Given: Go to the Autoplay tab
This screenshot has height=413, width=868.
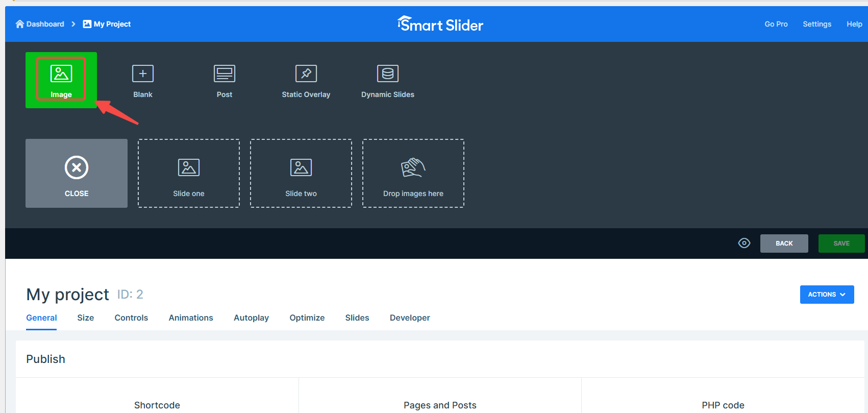Looking at the screenshot, I should 251,318.
